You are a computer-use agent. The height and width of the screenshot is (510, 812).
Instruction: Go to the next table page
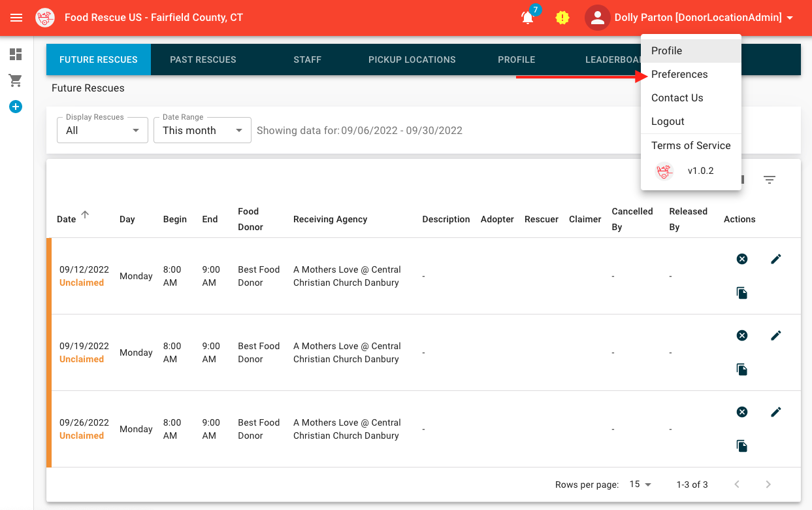768,484
